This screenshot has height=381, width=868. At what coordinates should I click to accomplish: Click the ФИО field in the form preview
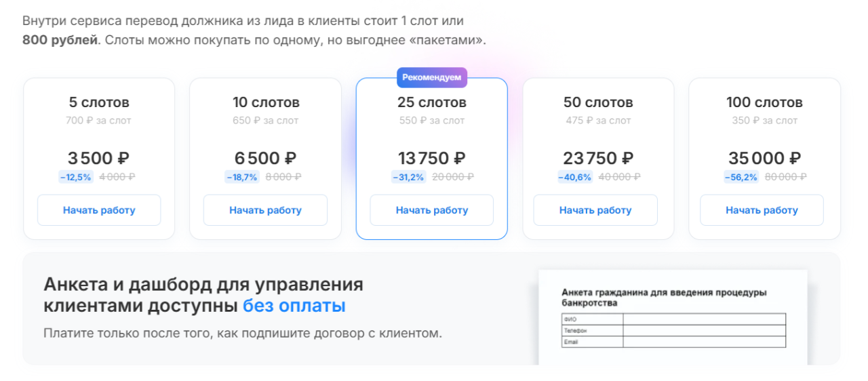[705, 319]
